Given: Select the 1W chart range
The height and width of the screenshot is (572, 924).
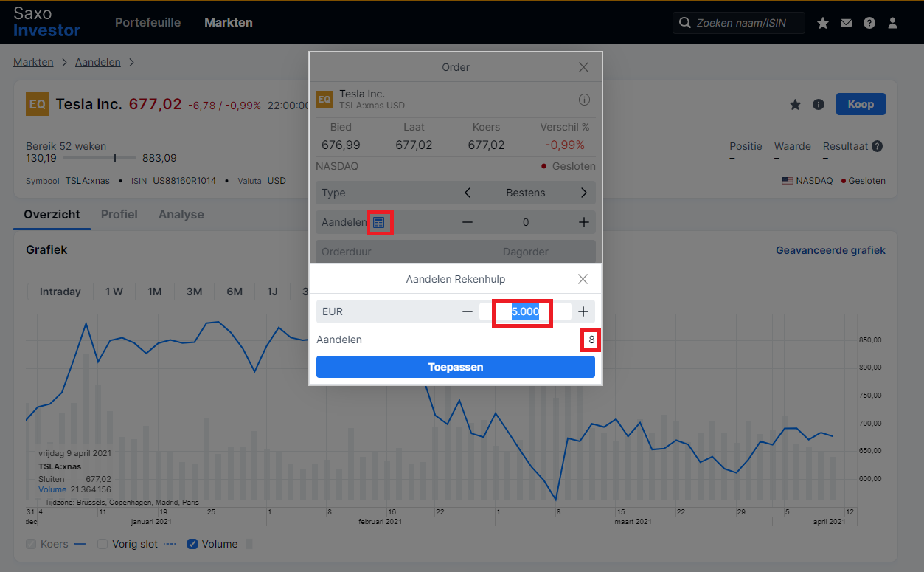Looking at the screenshot, I should [x=114, y=292].
